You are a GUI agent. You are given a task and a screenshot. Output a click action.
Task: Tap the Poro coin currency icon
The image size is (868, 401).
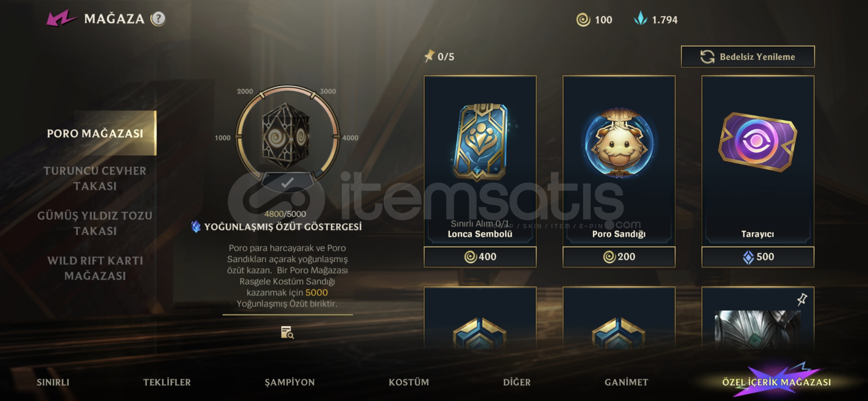coord(583,20)
